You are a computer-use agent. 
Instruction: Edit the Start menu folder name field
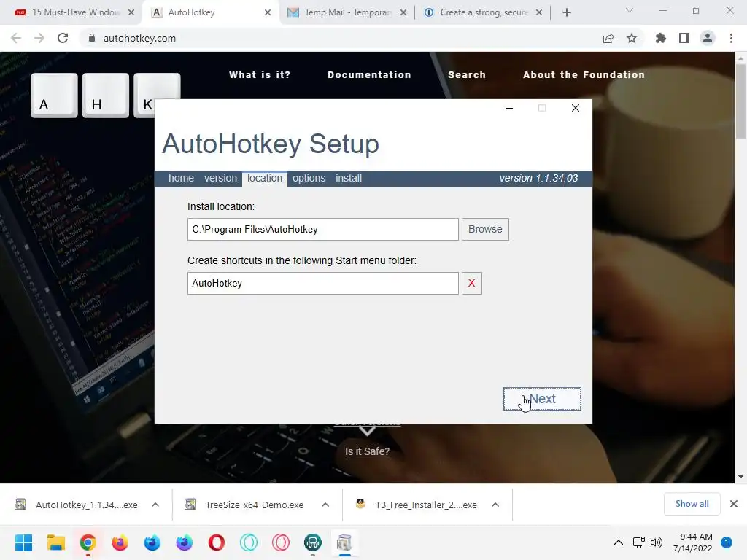(x=323, y=284)
